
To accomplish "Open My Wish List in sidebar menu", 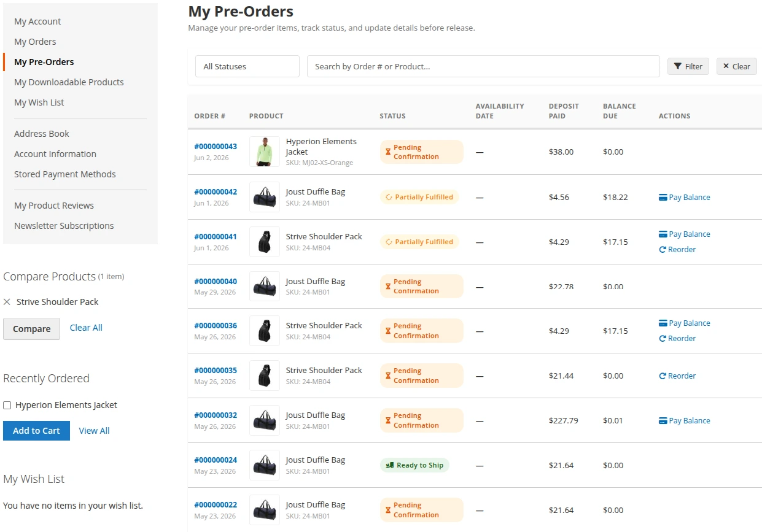I will click(39, 102).
